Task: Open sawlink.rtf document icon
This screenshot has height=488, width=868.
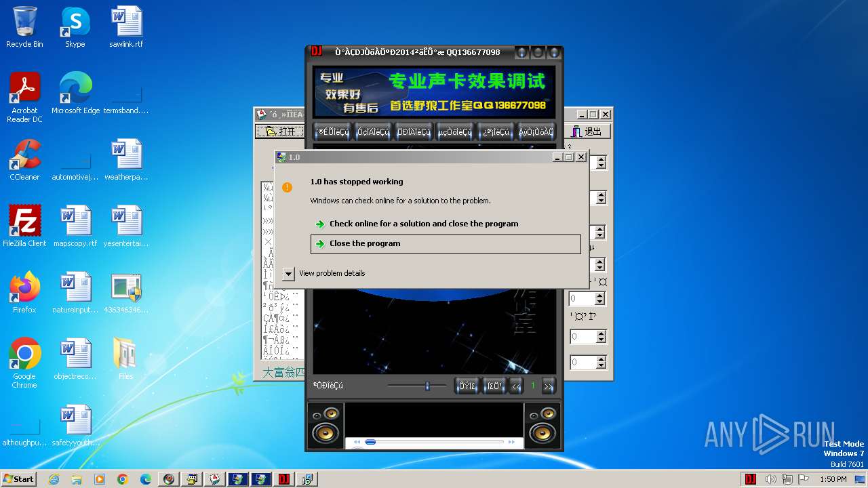Action: 126,27
